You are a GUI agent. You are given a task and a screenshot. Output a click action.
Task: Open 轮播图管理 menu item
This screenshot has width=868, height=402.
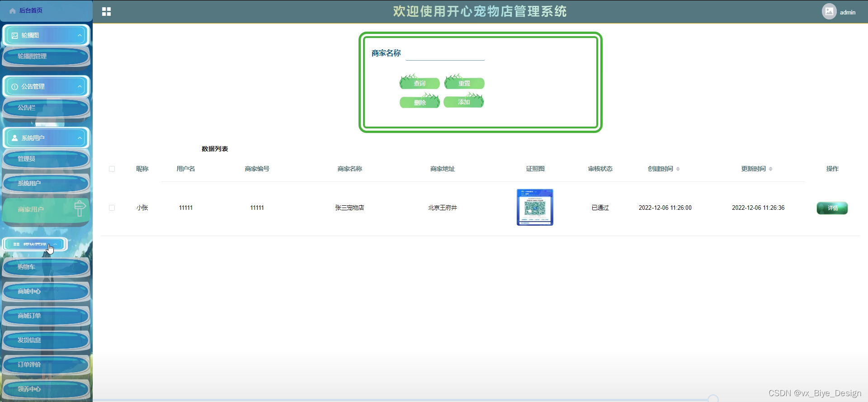46,57
